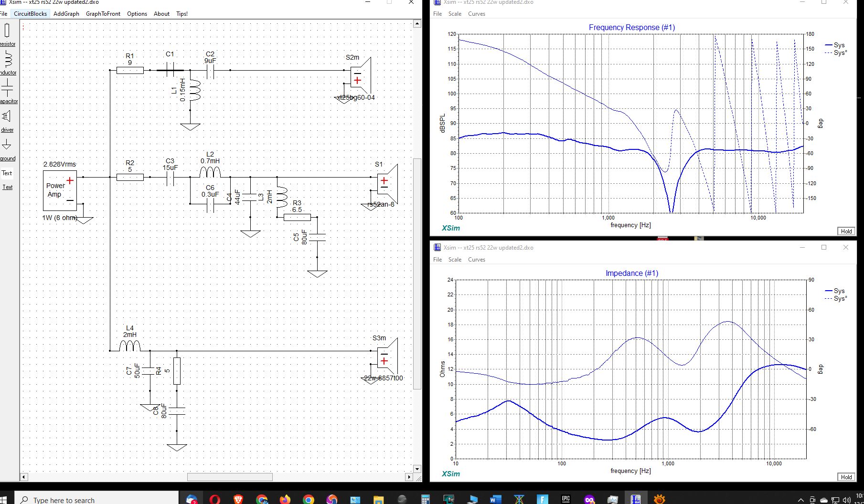
Task: Select resistor R1 in the schematic
Action: pos(130,70)
